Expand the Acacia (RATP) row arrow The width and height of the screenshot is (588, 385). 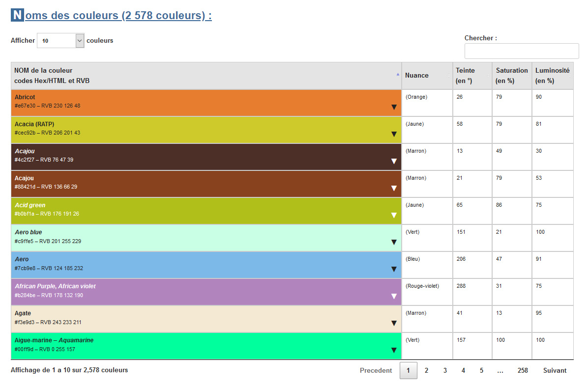click(394, 134)
